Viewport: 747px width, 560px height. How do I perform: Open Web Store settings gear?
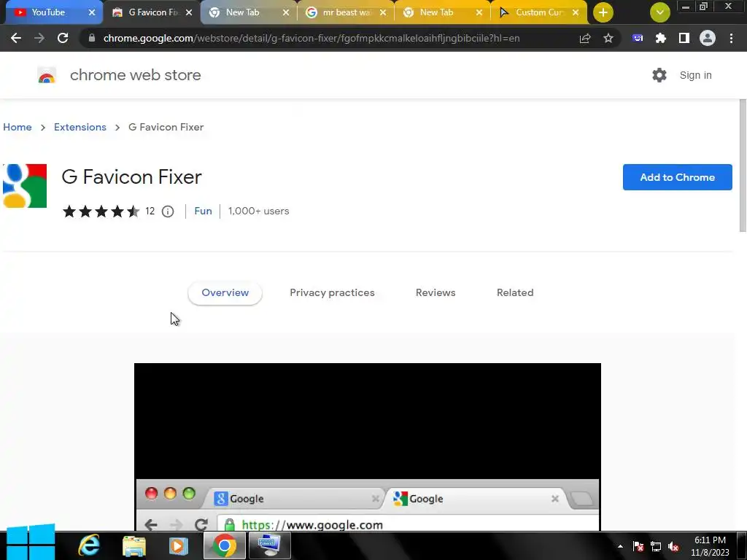pyautogui.click(x=659, y=75)
